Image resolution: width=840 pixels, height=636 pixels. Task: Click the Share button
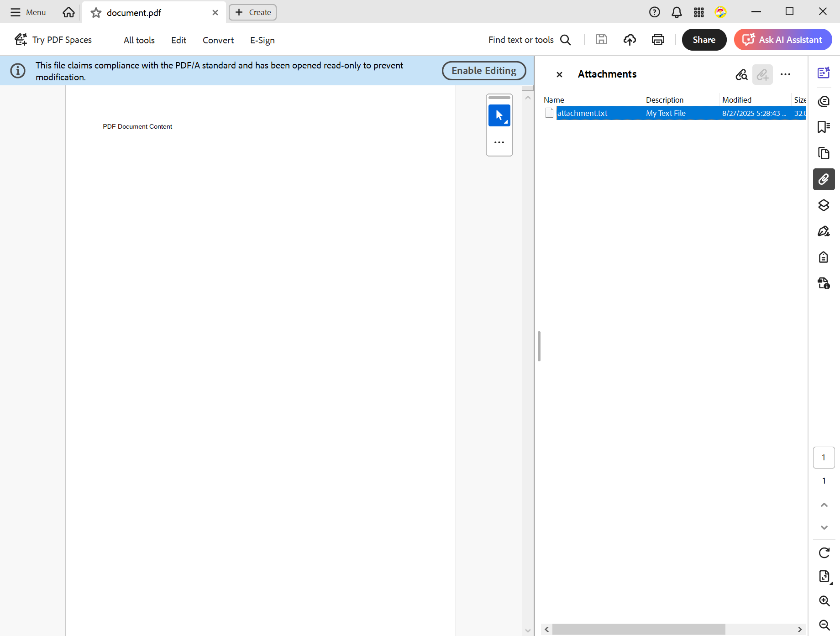pos(703,40)
